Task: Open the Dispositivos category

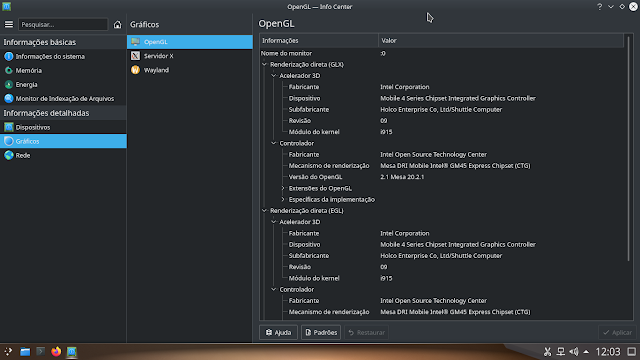Action: 63,127
